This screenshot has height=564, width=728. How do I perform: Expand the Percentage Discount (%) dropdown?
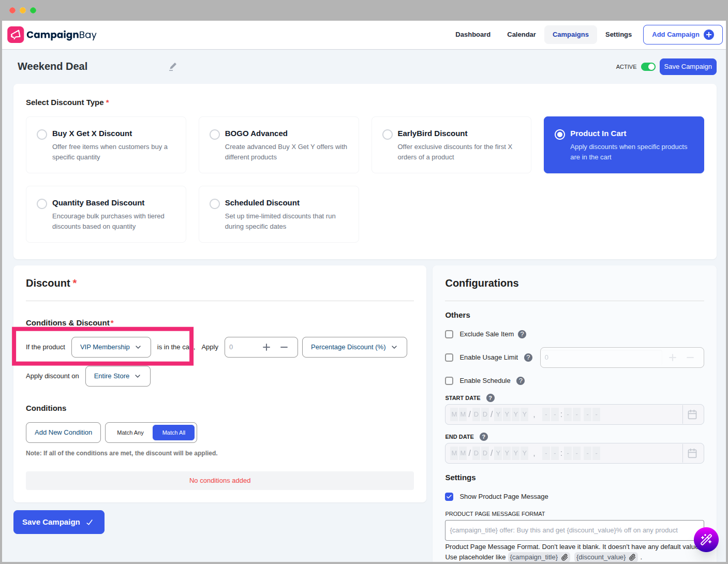(x=354, y=347)
